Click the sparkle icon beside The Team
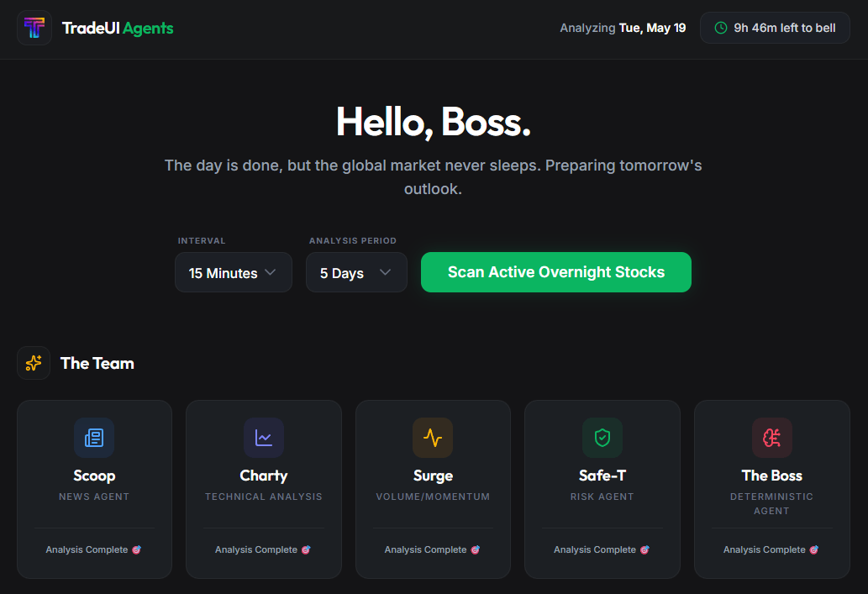 (34, 363)
